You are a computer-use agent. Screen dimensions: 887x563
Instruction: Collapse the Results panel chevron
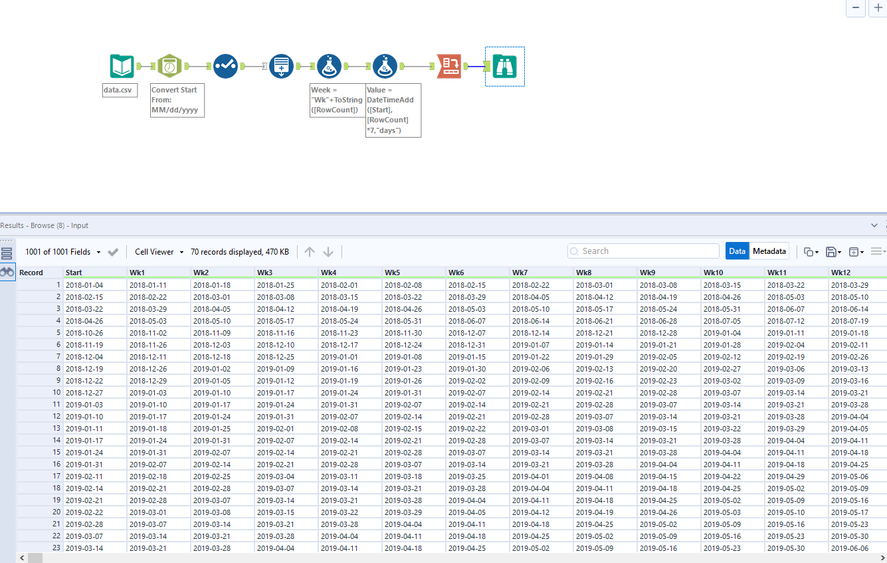[x=875, y=226]
